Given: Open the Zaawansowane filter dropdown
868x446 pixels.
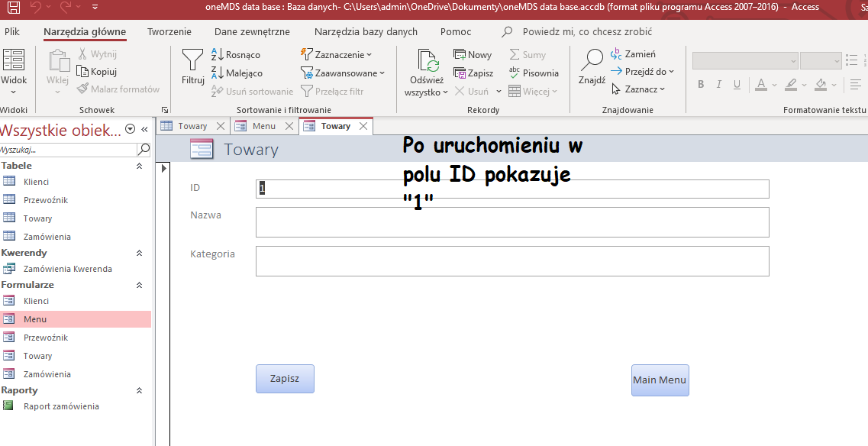Looking at the screenshot, I should click(343, 73).
